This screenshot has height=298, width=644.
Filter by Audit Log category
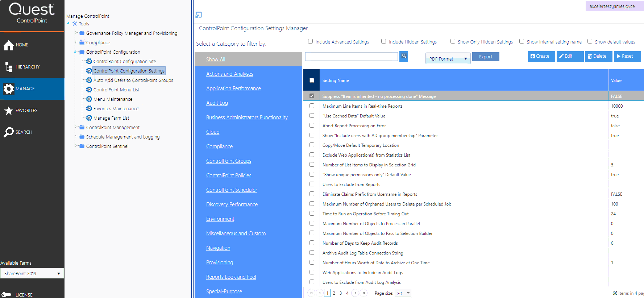coord(217,103)
